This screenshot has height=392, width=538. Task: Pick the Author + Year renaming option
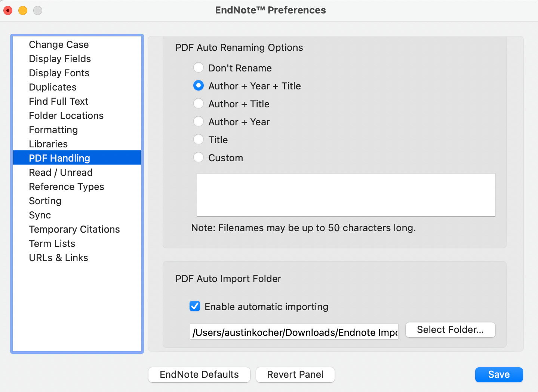199,122
